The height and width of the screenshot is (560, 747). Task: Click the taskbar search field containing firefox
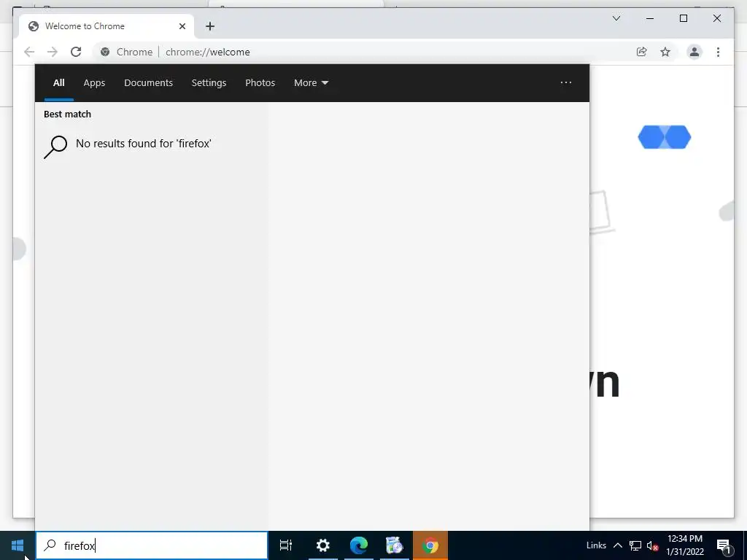coord(152,545)
